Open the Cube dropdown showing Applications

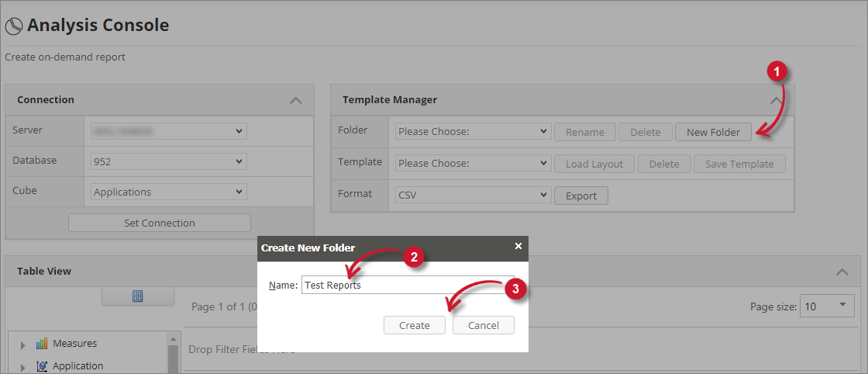(x=169, y=192)
